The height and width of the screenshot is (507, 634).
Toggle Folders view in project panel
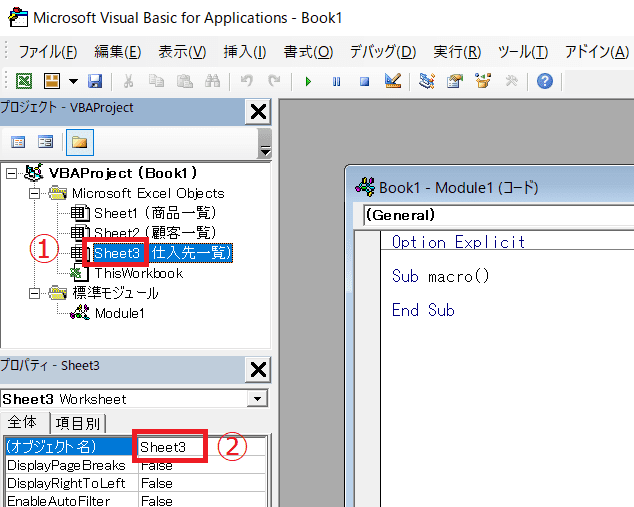coord(79,142)
